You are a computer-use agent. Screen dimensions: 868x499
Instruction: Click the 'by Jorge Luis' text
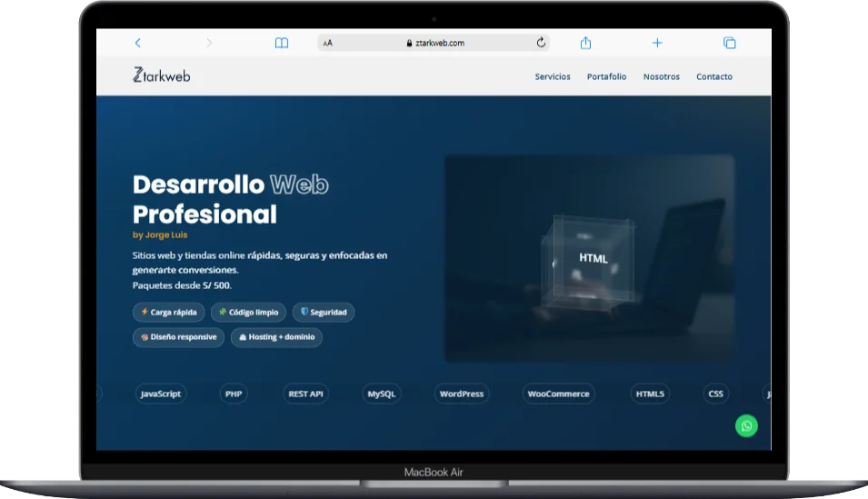(x=160, y=235)
